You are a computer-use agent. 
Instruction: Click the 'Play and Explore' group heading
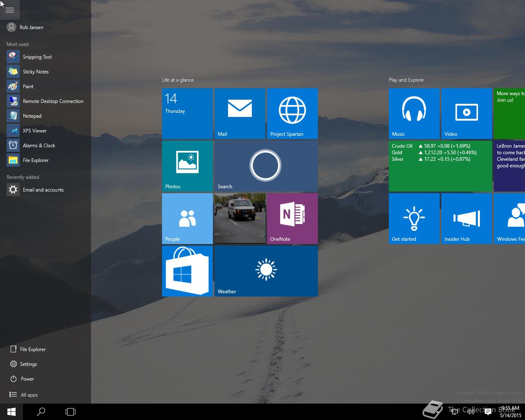(x=406, y=80)
